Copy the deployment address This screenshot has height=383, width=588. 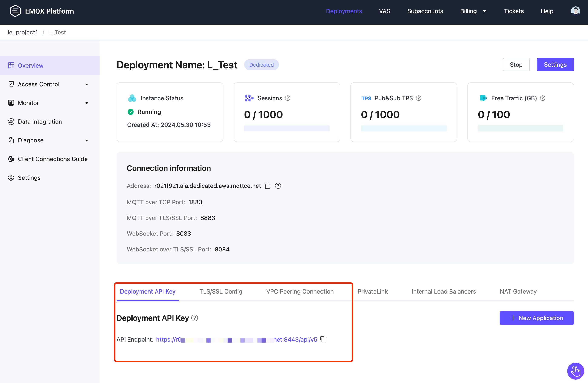point(267,186)
